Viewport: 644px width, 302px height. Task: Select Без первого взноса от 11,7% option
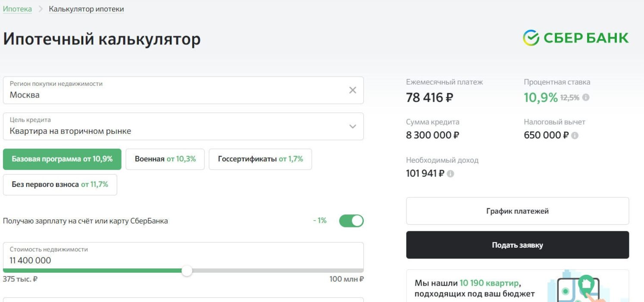point(60,185)
